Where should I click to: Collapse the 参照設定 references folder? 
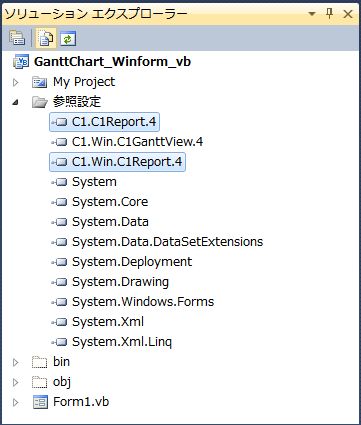(x=15, y=102)
